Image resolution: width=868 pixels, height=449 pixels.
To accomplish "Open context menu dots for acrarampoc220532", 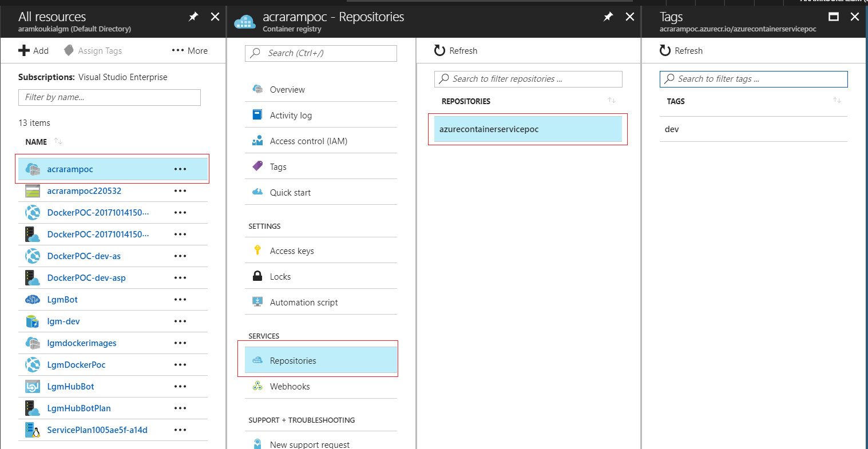I will (180, 191).
